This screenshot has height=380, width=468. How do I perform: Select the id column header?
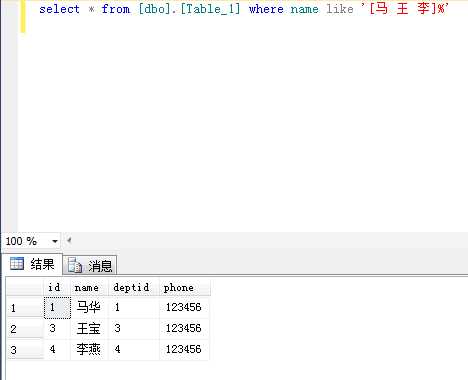pyautogui.click(x=57, y=287)
